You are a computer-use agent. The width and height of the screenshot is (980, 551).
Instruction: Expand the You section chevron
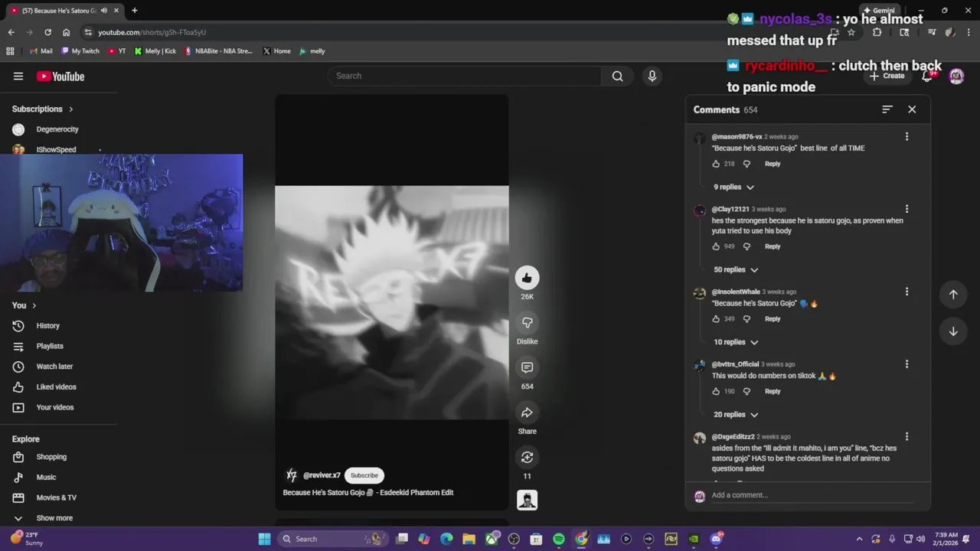tap(34, 305)
